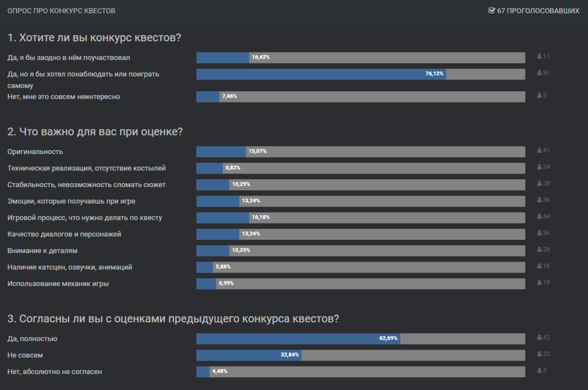Click the 'Качество диалогов и персонажей' label

64,234
